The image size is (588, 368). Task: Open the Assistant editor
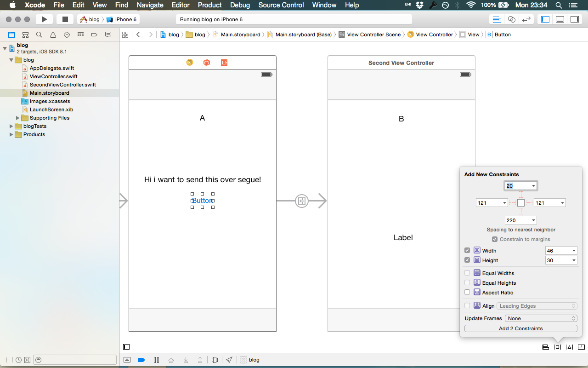(512, 19)
